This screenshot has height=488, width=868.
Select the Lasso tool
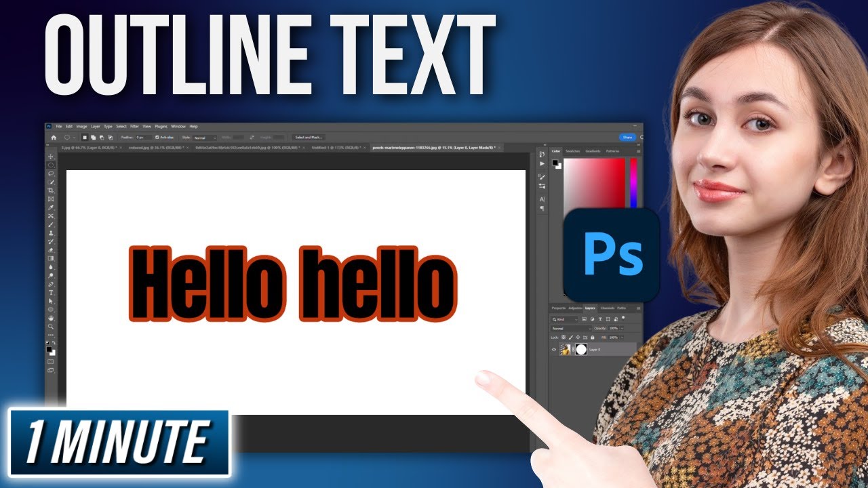click(x=50, y=173)
